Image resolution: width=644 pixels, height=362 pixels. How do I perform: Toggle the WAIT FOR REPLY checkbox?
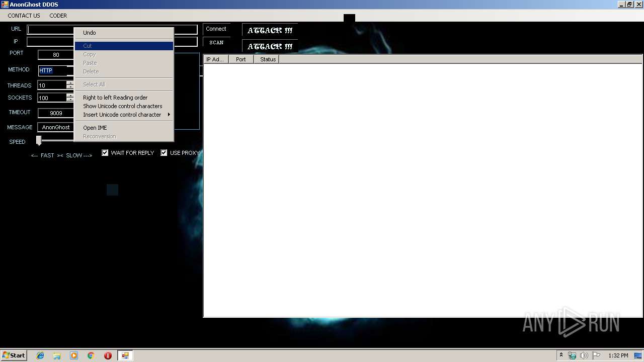tap(105, 153)
